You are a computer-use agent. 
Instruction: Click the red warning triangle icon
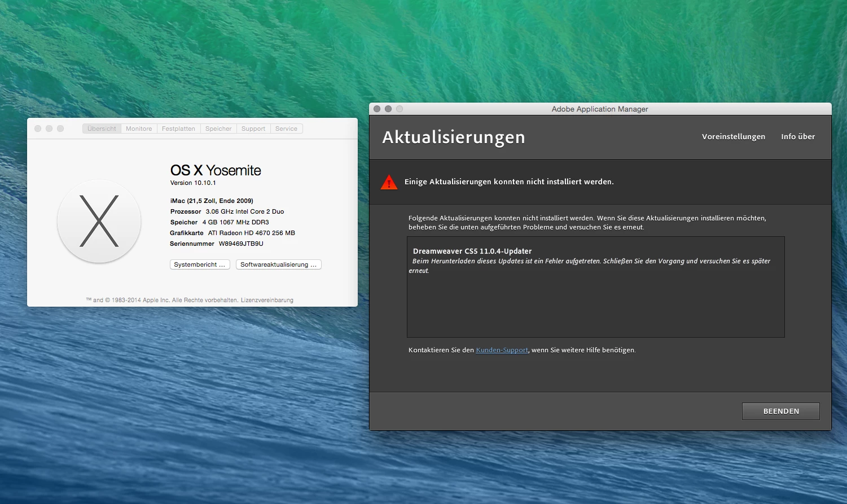coord(389,182)
